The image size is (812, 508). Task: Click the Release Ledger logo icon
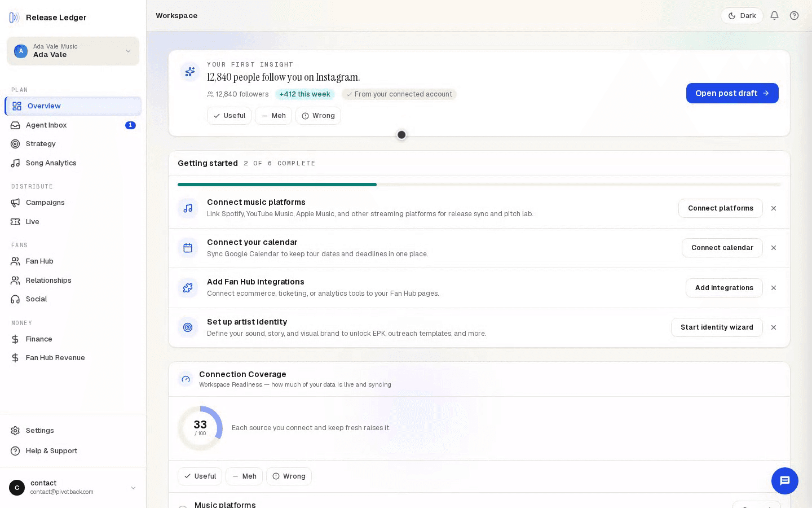click(14, 17)
